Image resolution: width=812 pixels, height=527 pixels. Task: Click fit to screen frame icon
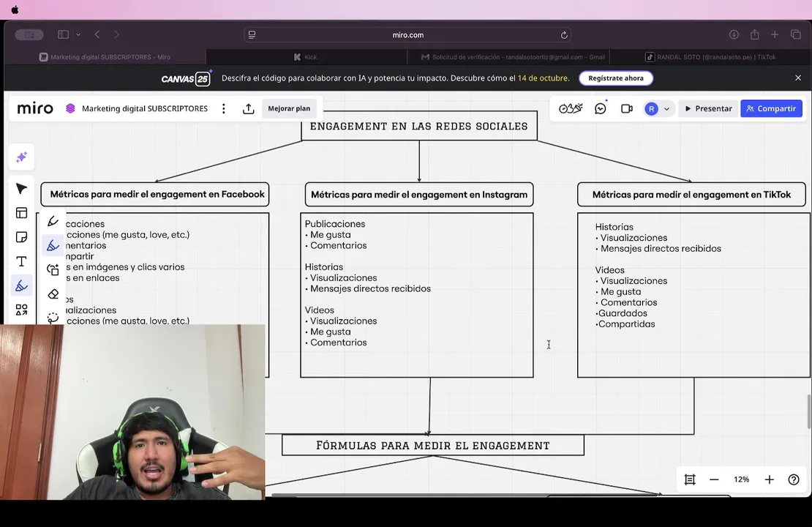click(690, 480)
